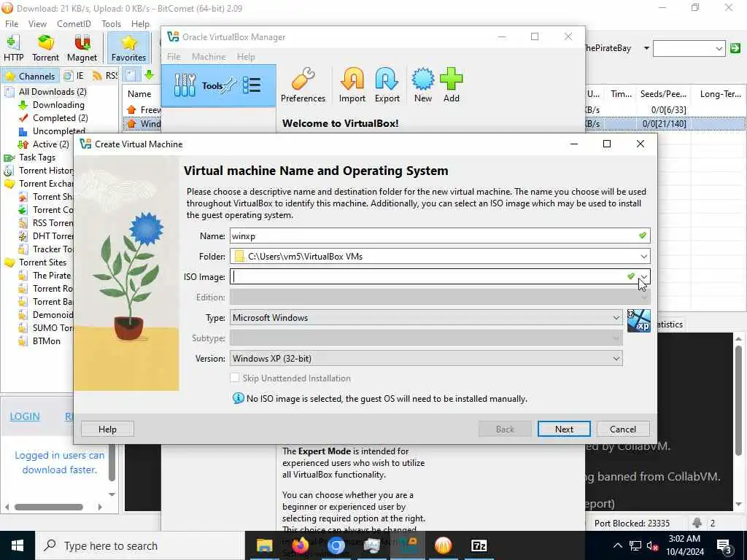Screen dimensions: 747x560
Task: Switch to the Channels tab in BitComet
Action: (31, 76)
